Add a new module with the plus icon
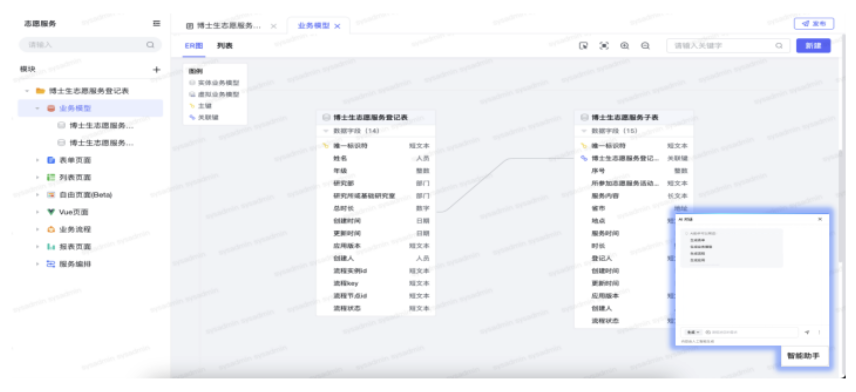The height and width of the screenshot is (392, 856). pyautogui.click(x=157, y=69)
